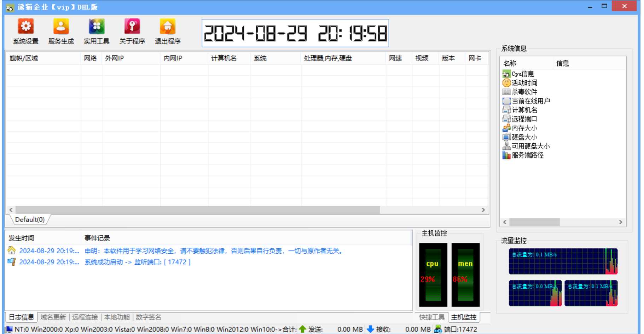Click the 旗帜/区域 column header
644x334 pixels.
43,58
